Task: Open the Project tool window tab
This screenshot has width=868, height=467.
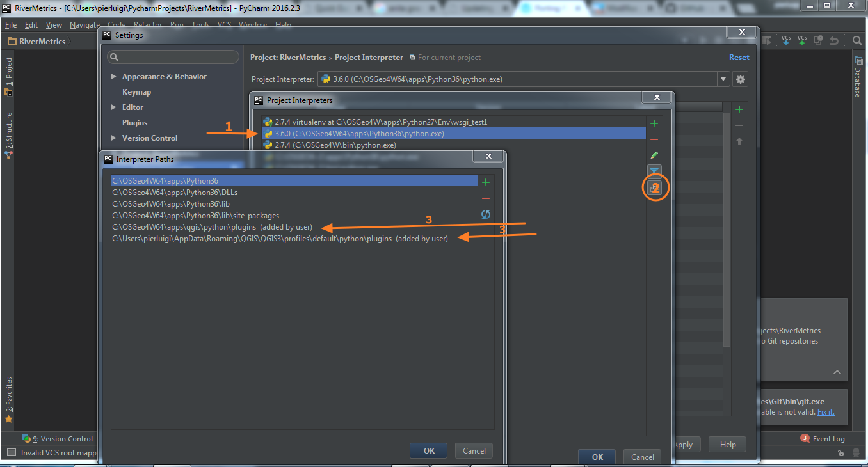Action: tap(9, 76)
